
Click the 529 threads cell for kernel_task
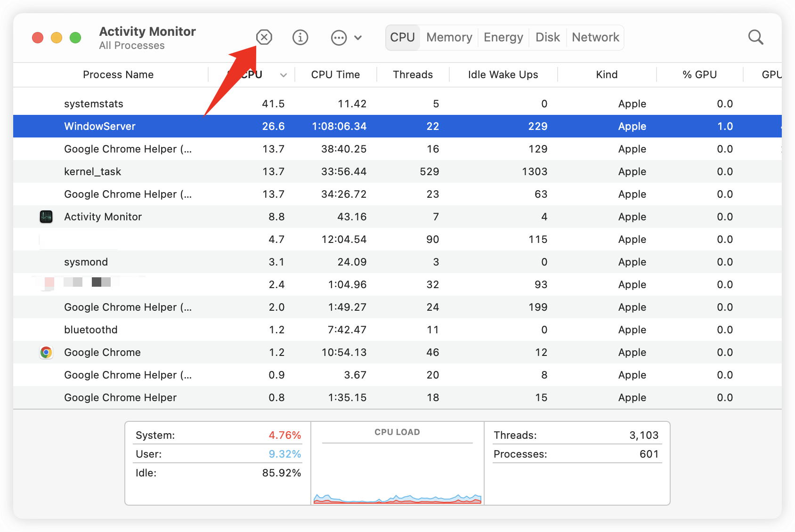point(430,171)
